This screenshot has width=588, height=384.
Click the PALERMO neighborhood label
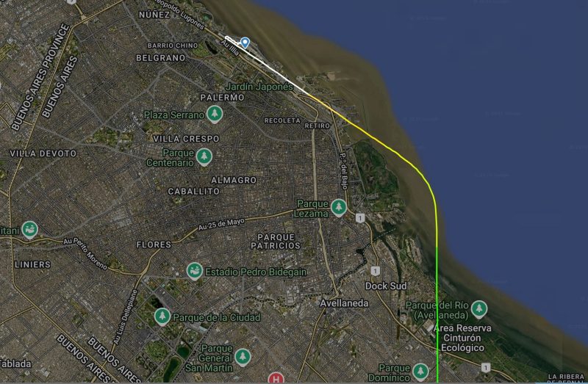(223, 98)
